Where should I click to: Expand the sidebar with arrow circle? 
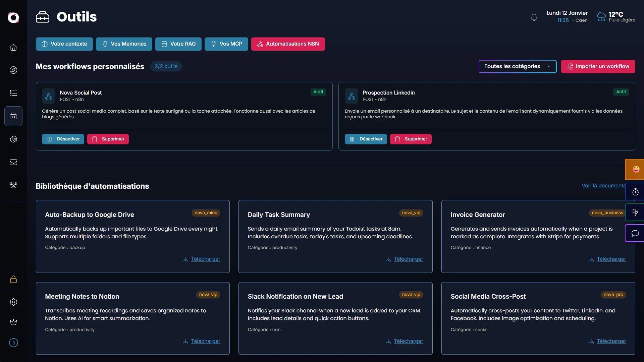[x=13, y=343]
